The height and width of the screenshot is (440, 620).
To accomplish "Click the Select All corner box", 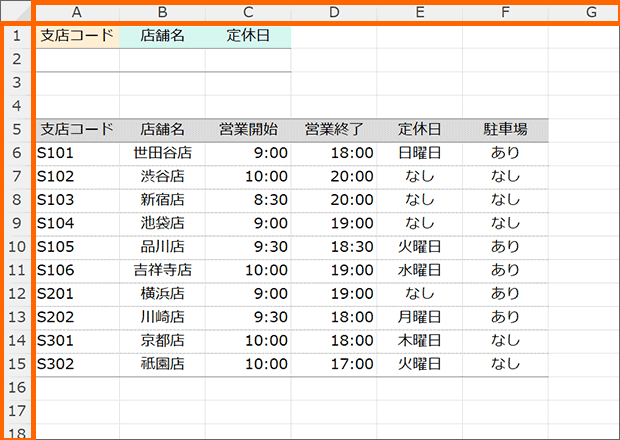I will pyautogui.click(x=16, y=12).
